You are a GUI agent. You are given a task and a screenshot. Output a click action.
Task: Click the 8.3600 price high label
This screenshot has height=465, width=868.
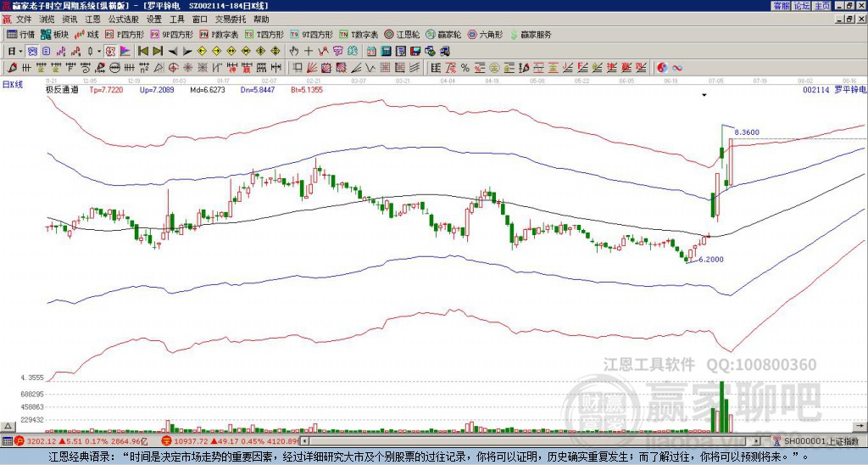(747, 132)
